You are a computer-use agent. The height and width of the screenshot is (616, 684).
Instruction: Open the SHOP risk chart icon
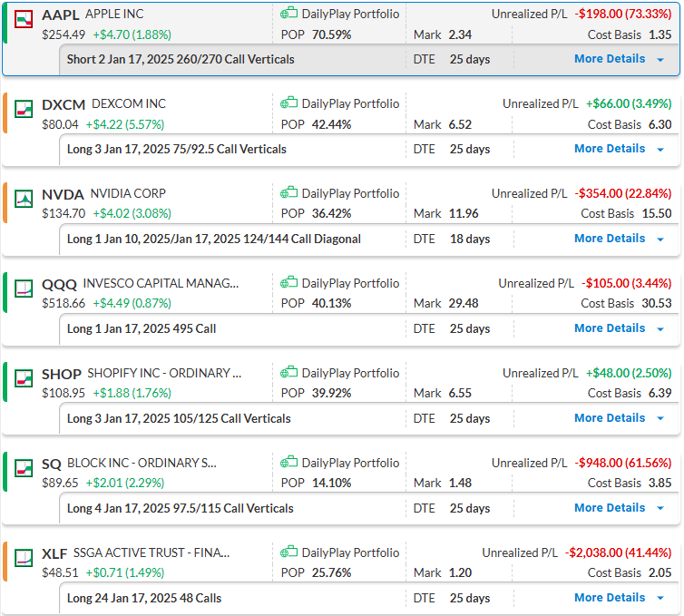24,378
